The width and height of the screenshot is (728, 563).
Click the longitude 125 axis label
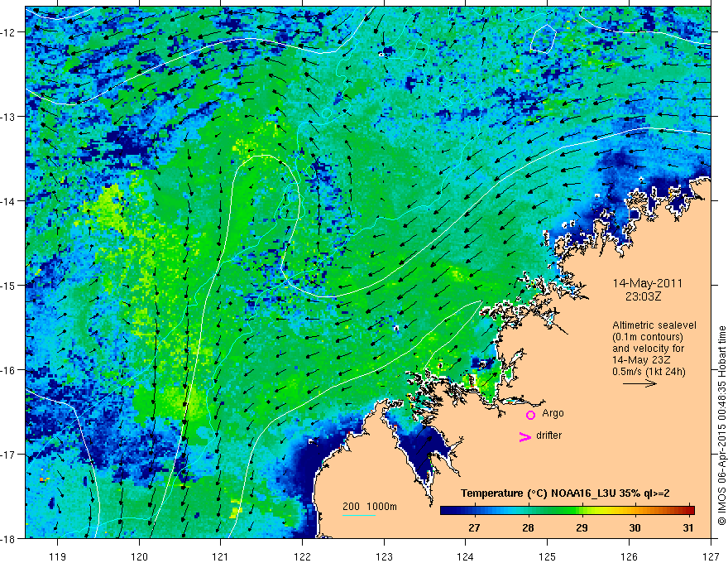(548, 556)
